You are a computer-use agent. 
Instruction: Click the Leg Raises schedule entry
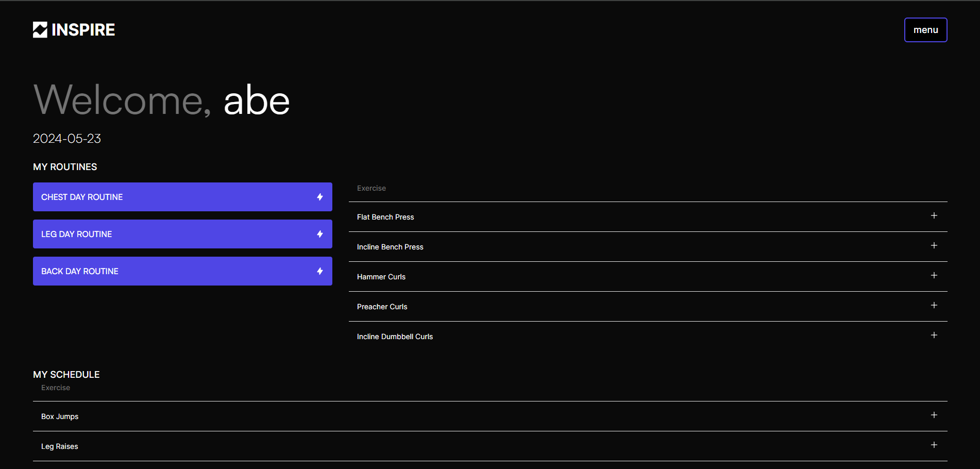click(x=60, y=446)
